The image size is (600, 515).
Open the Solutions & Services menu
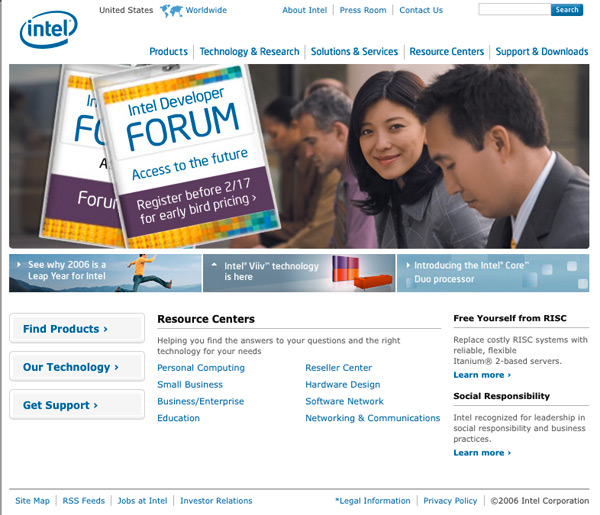[354, 52]
